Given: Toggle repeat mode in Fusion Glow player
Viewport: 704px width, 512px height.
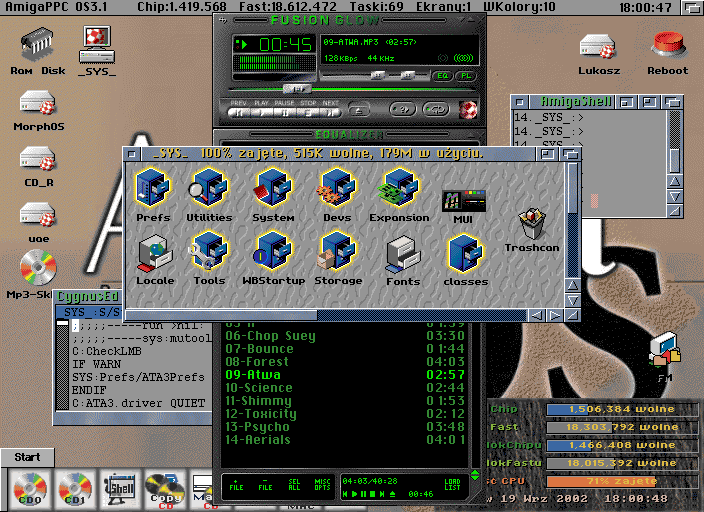Looking at the screenshot, I should click(436, 109).
